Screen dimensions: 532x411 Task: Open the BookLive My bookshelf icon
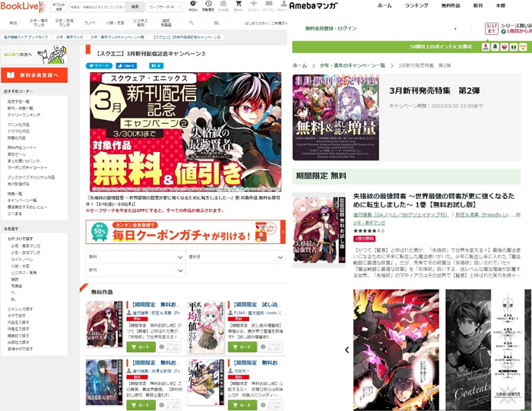223,6
